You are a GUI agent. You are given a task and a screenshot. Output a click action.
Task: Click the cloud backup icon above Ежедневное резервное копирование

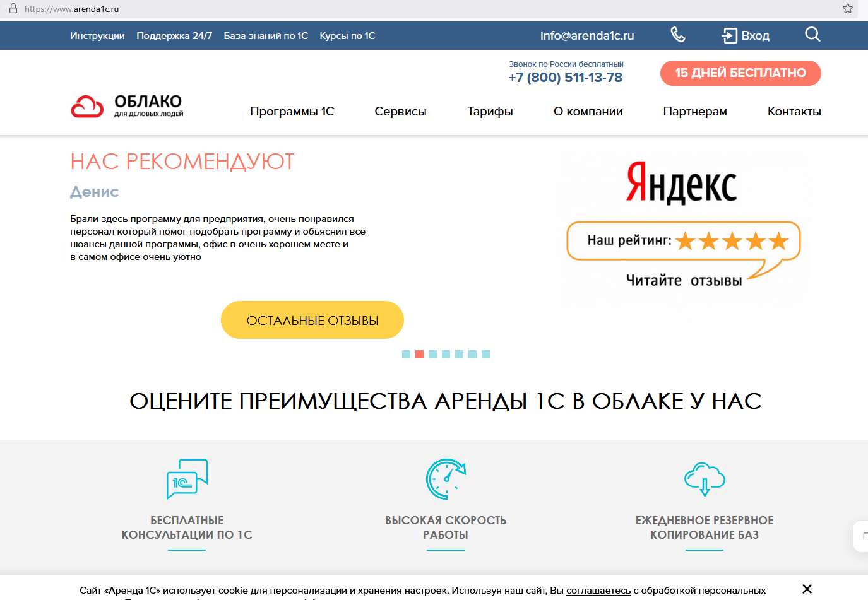[703, 478]
